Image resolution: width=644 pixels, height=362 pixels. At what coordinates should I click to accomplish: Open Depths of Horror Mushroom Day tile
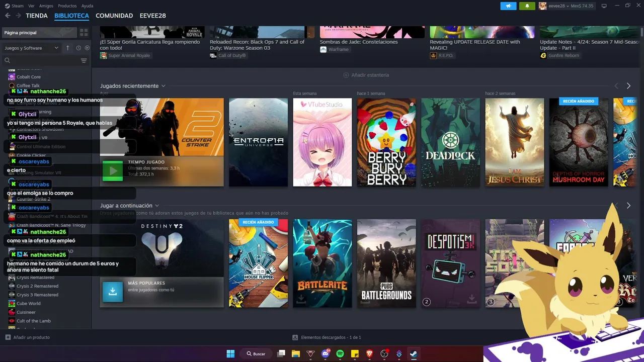[x=579, y=142]
